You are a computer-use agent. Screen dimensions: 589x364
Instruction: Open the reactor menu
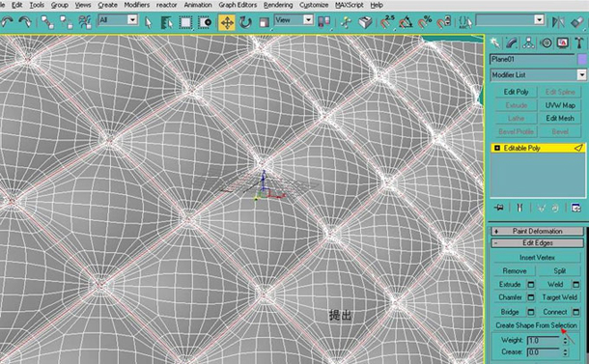(x=166, y=5)
